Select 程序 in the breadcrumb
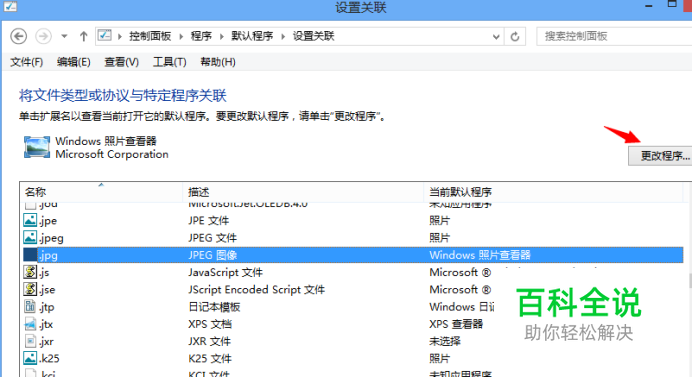The image size is (692, 377). click(201, 36)
